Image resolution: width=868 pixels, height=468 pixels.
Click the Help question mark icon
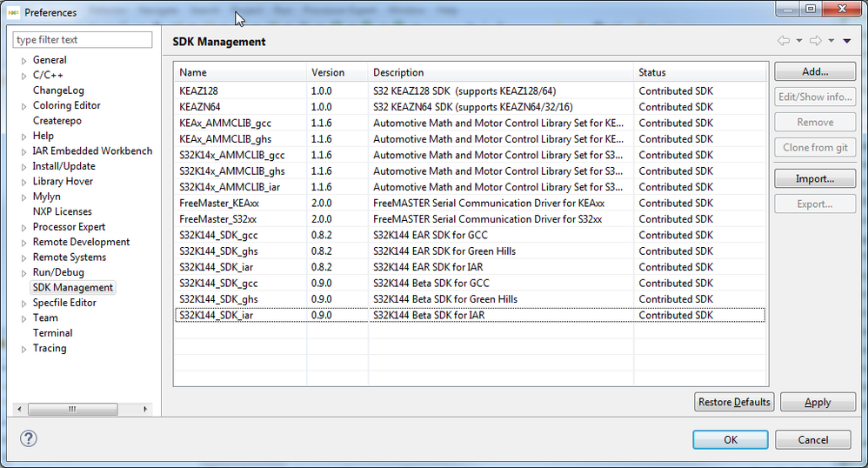coord(28,438)
